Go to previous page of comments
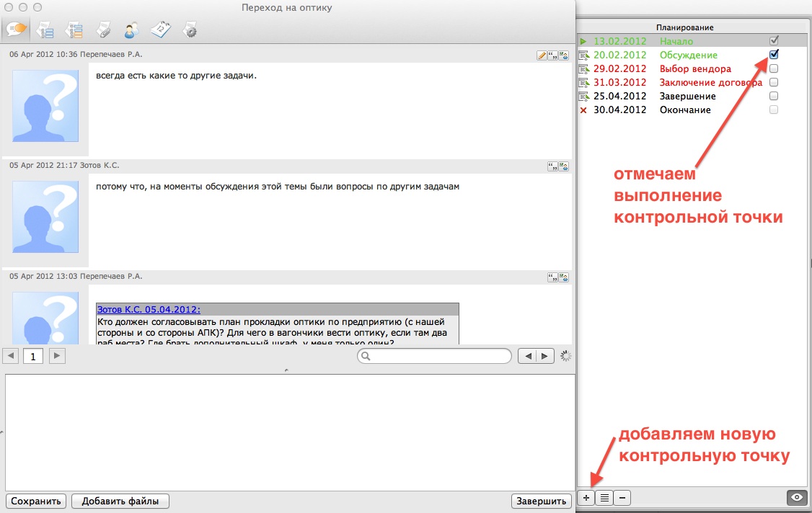The height and width of the screenshot is (513, 812). 12,355
